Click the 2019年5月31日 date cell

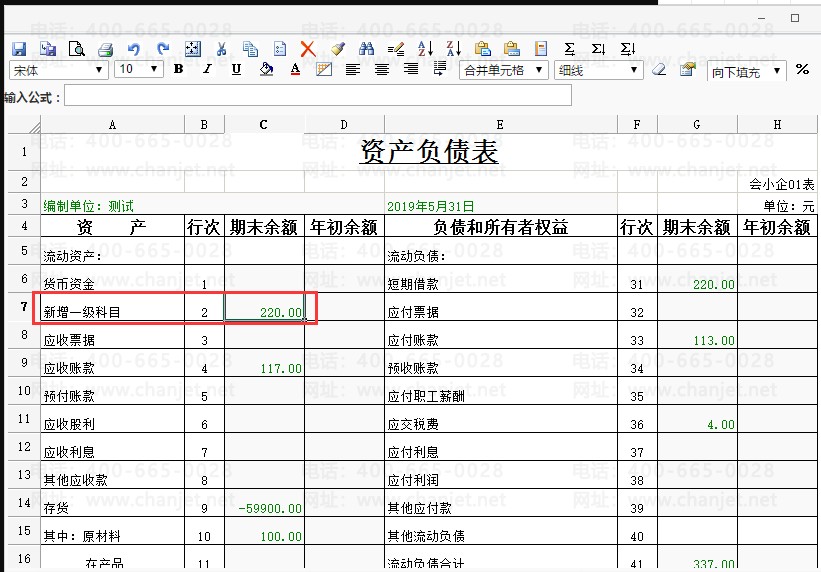(x=501, y=204)
